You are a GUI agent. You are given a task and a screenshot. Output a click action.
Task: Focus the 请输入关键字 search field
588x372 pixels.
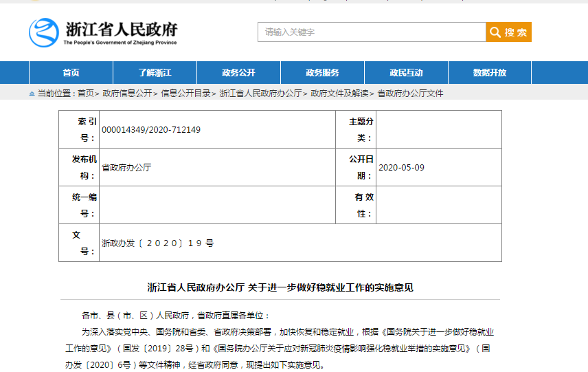(371, 32)
